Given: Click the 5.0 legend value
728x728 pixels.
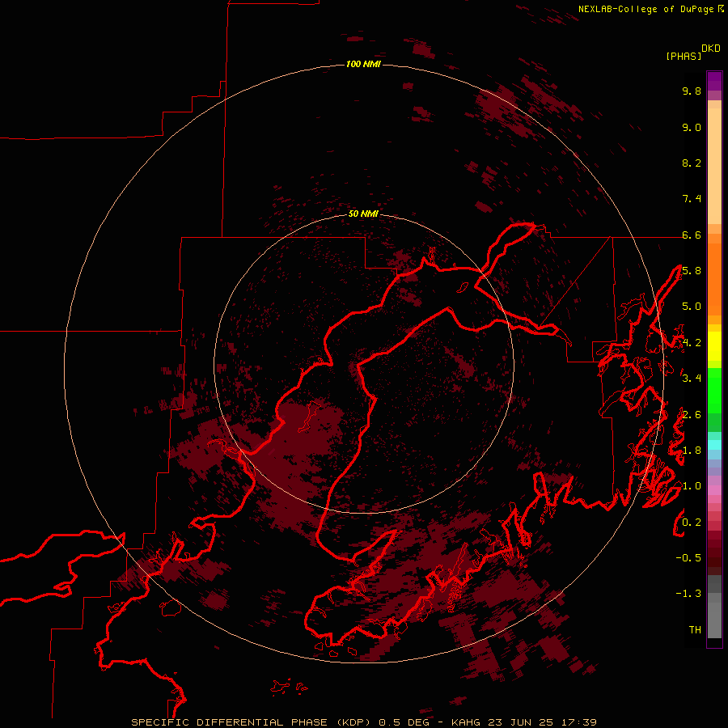Looking at the screenshot, I should pos(692,307).
